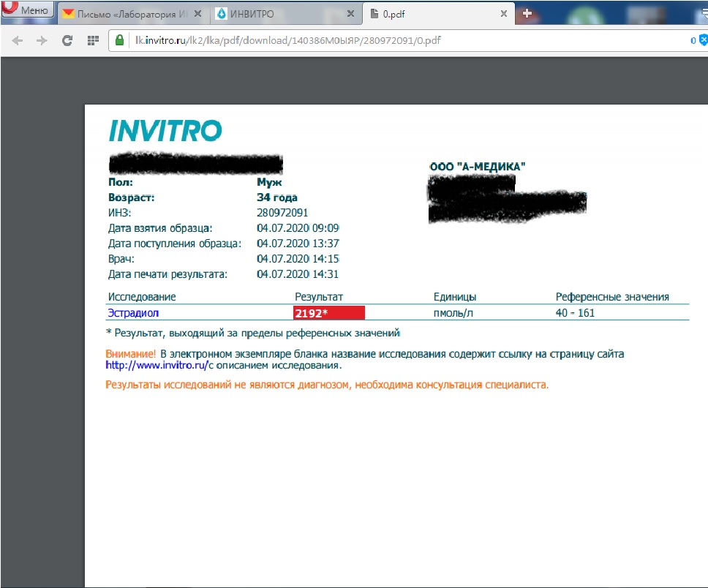Viewport: 708px width, 588px height.
Task: Click the green security padlock icon
Action: (x=120, y=40)
